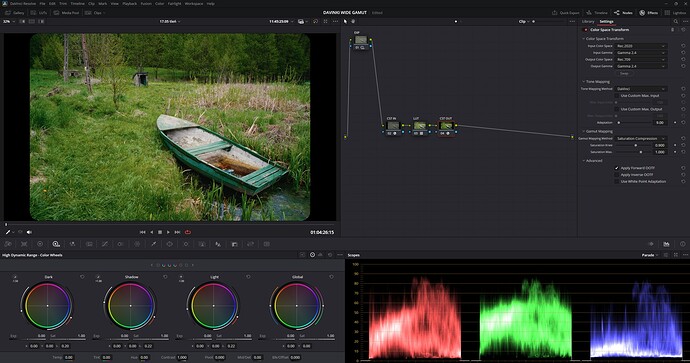Open the Gallery panel

pyautogui.click(x=15, y=13)
